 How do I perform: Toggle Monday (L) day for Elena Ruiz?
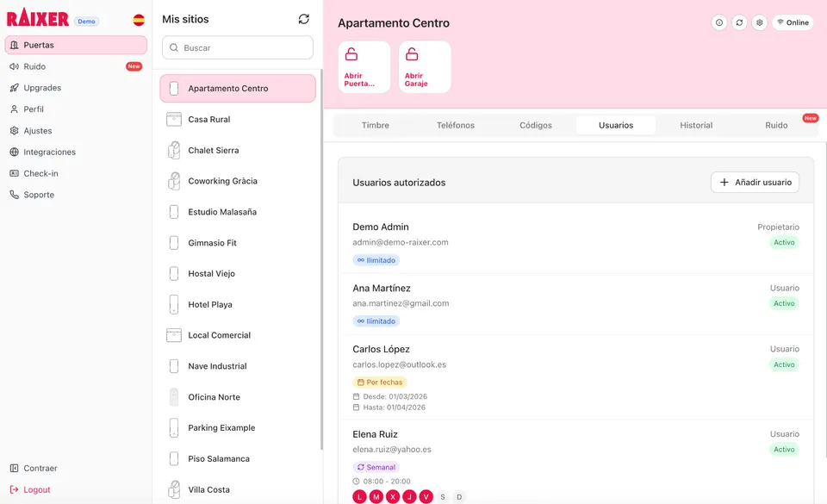tap(359, 496)
